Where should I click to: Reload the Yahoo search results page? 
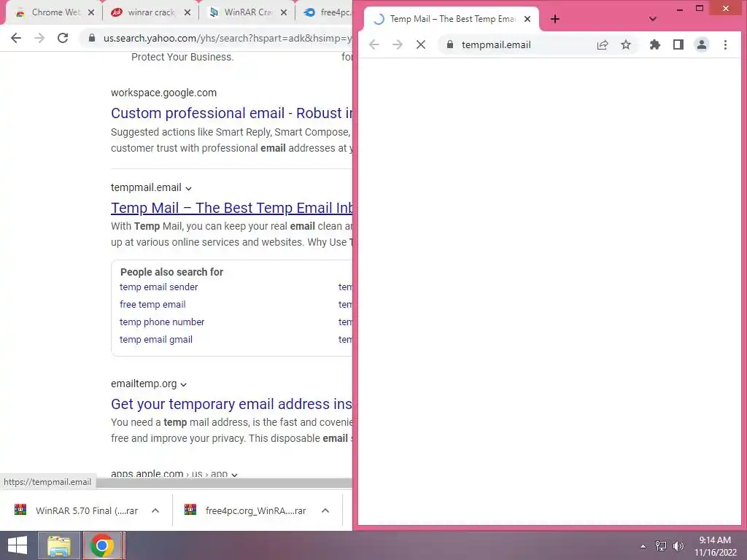point(63,38)
